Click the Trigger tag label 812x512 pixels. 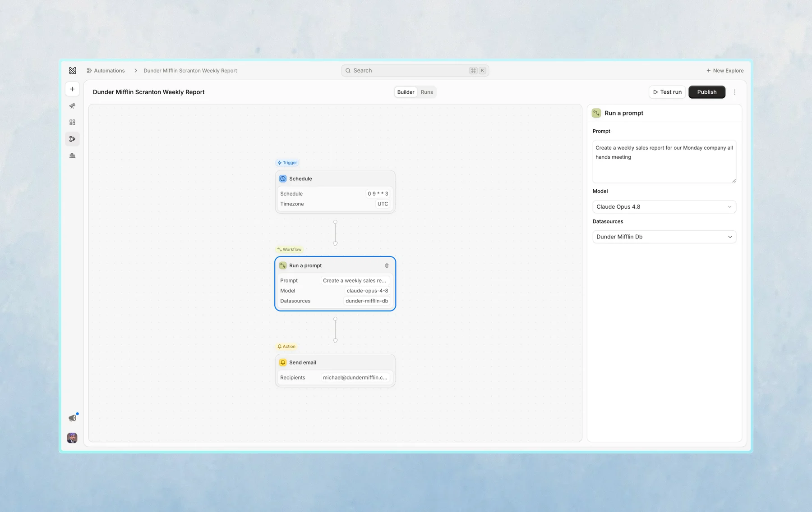(x=287, y=163)
